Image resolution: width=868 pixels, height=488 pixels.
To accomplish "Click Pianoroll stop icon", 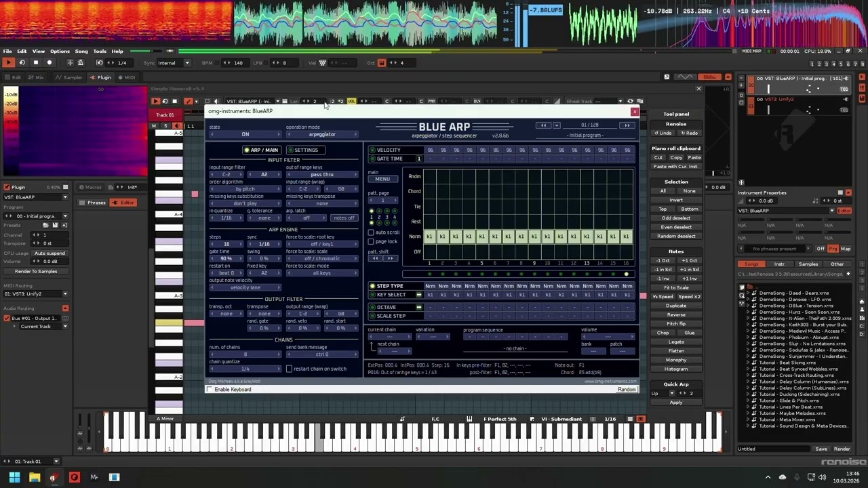I will pos(174,101).
